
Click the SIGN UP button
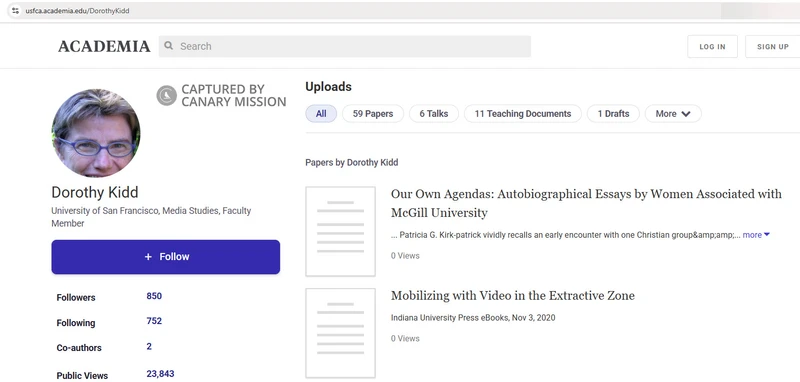pyautogui.click(x=772, y=46)
